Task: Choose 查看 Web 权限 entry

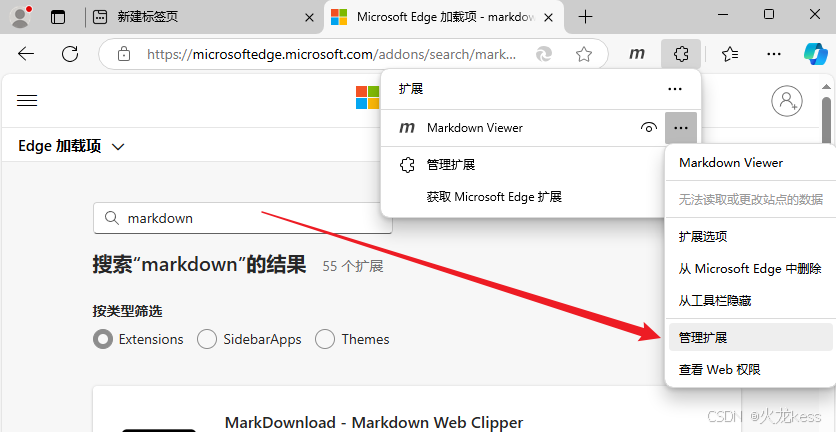Action: (749, 369)
